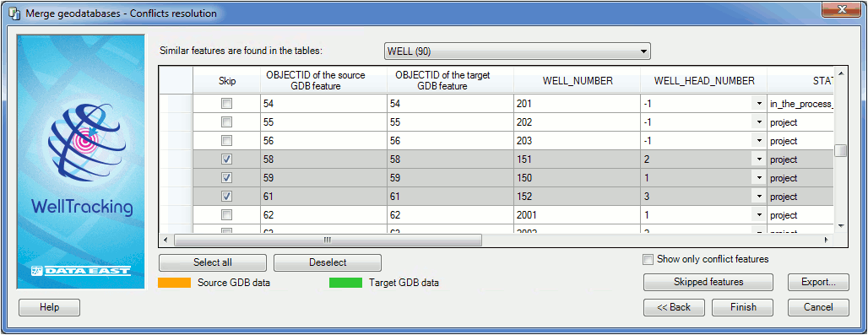Viewport: 868px width, 335px height.
Task: Click the WELL_NUMBER column header
Action: click(x=578, y=81)
